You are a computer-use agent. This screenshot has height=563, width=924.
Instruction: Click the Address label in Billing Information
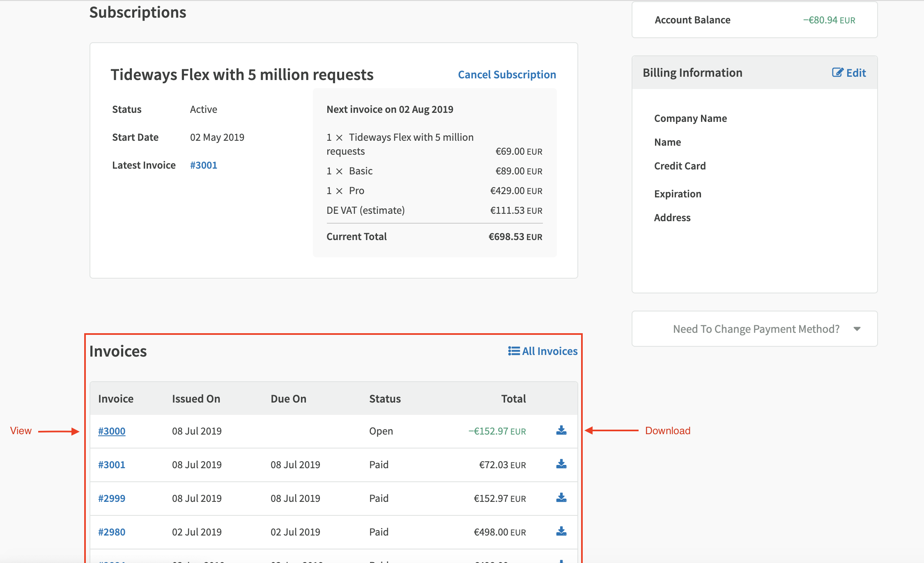[x=672, y=217]
